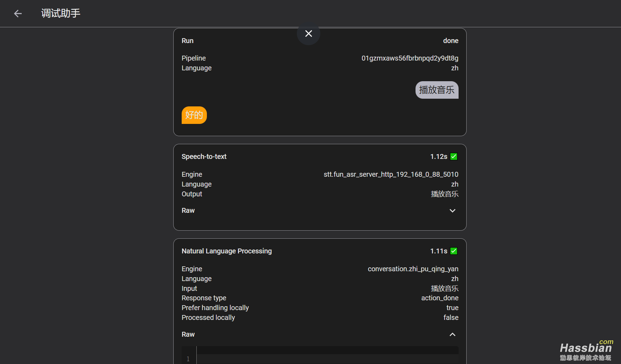Click the page title 调试助手

[x=61, y=13]
